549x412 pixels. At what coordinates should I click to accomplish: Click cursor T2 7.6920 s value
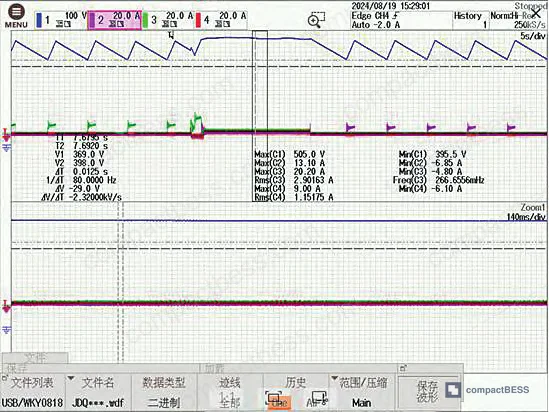(x=82, y=146)
